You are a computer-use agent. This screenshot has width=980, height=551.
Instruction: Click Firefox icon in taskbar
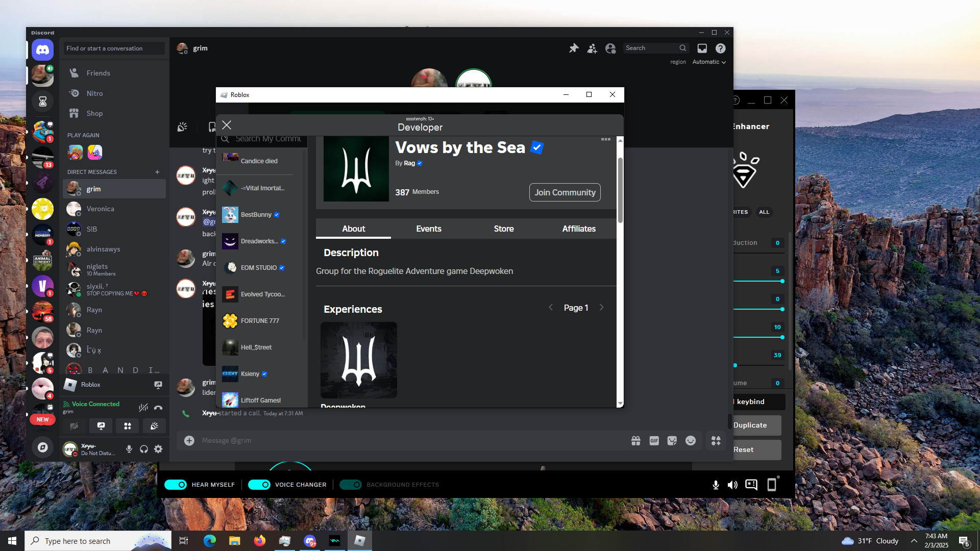[259, 541]
